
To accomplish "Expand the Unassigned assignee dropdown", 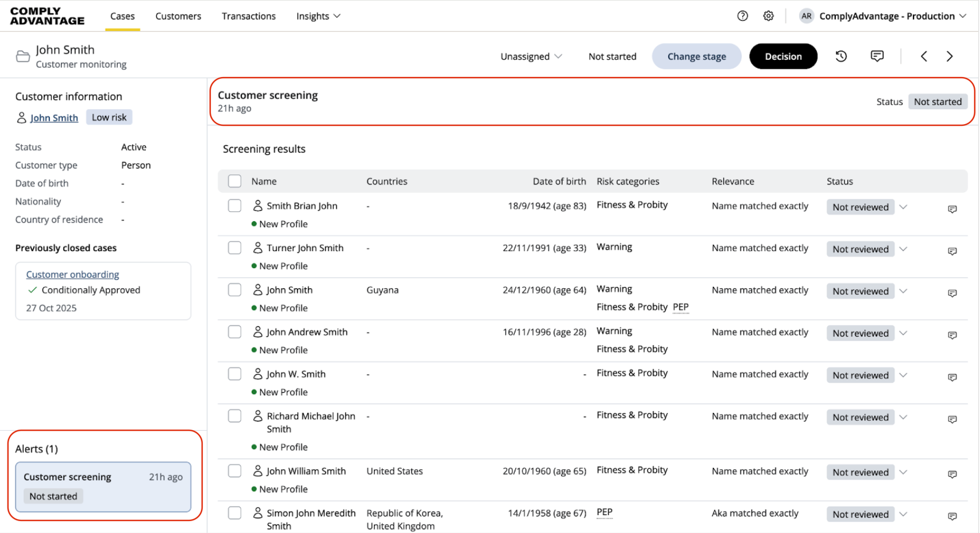I will pos(531,56).
